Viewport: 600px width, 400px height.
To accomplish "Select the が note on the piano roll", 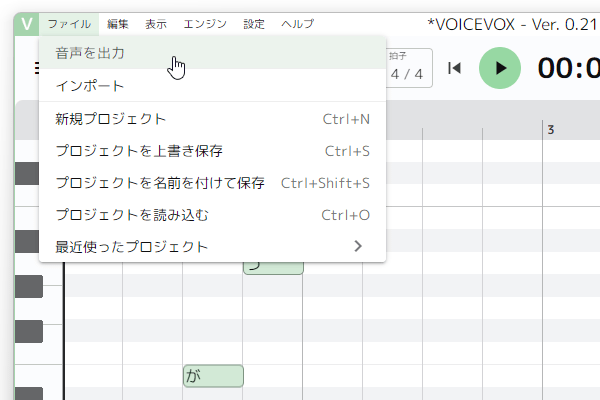I will 213,376.
